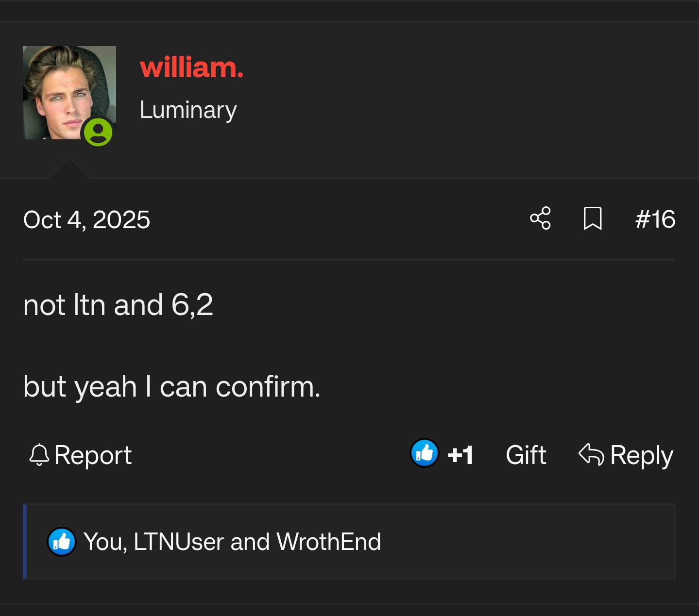
Task: Select the Luminary member title
Action: point(188,110)
